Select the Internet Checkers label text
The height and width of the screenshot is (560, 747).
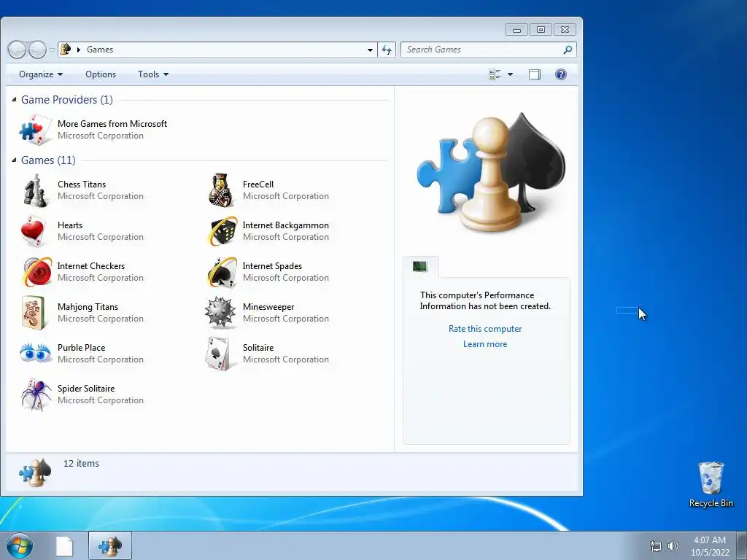91,266
